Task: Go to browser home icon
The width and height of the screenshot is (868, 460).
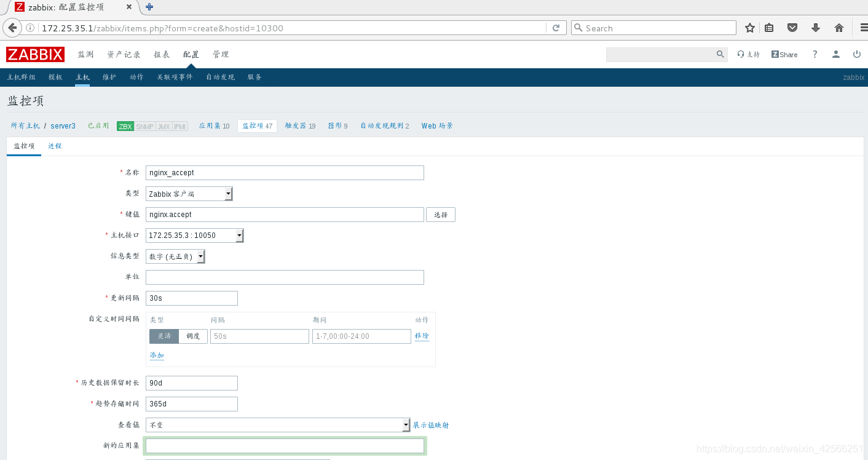Action: 839,28
